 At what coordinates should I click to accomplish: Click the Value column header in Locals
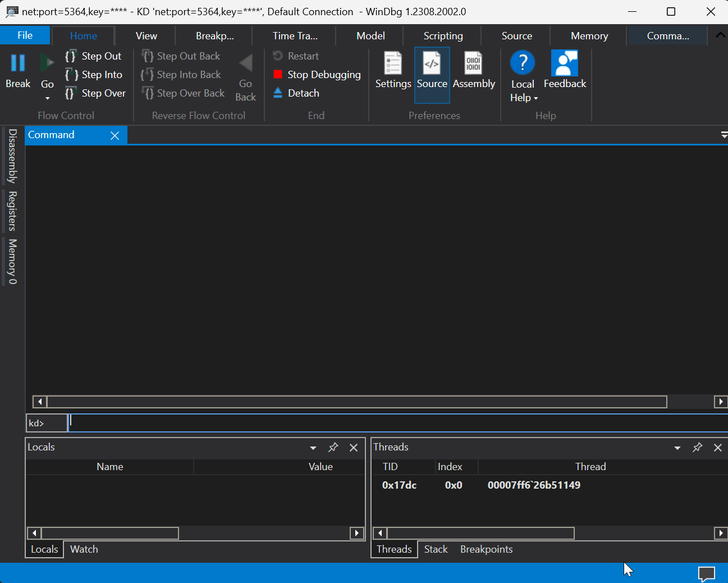(320, 467)
